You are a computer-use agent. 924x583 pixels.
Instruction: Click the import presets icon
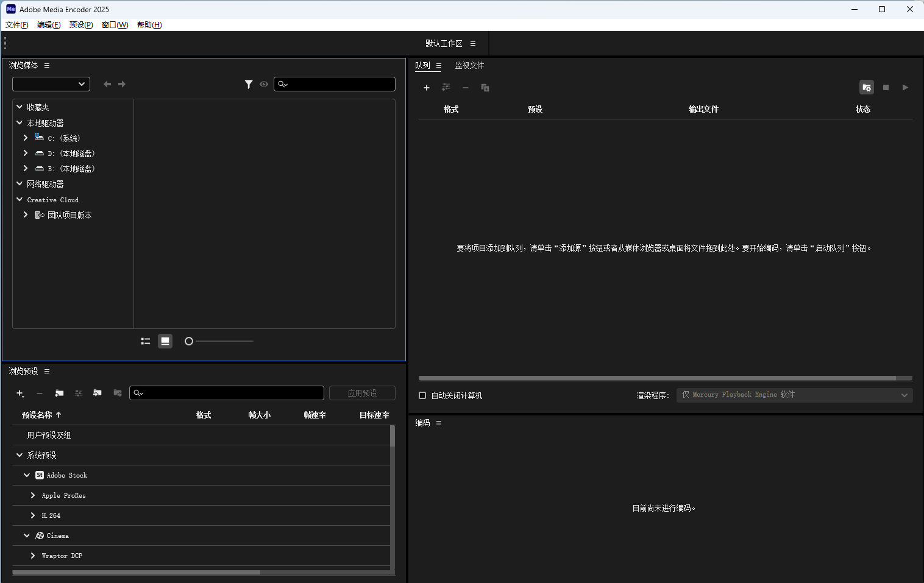point(98,393)
